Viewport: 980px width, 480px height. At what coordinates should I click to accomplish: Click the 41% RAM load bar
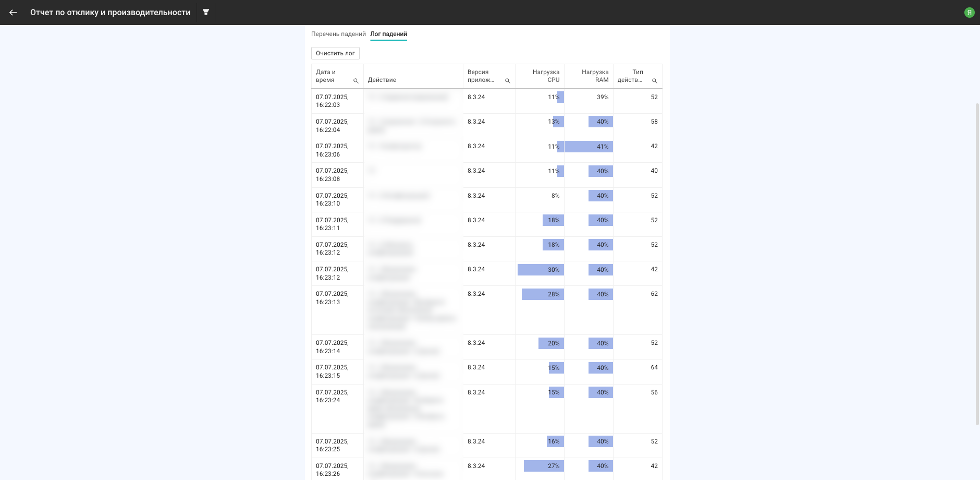click(x=589, y=147)
